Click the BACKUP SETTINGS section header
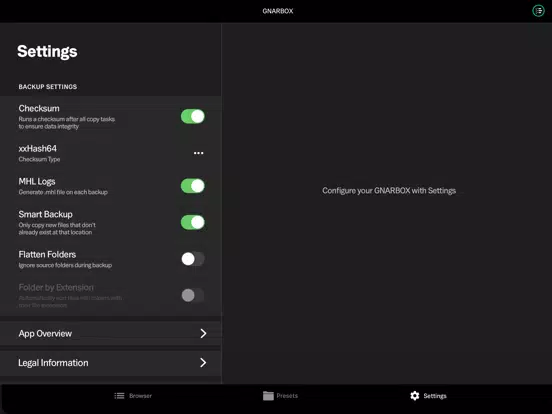This screenshot has width=552, height=414. [48, 87]
